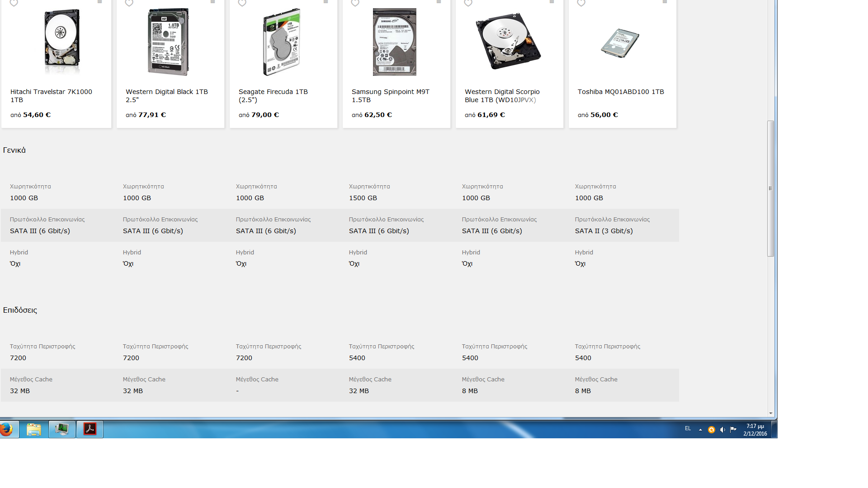This screenshot has height=488, width=868.
Task: Select the 1500 GB capacity value
Action: tap(363, 198)
